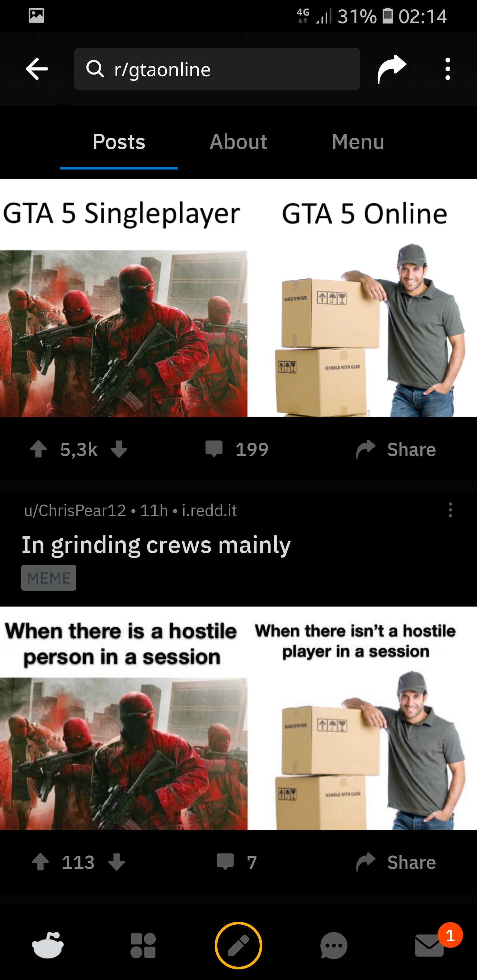Downvote the 5,3k score post
Screen dimensions: 477x980
point(119,449)
